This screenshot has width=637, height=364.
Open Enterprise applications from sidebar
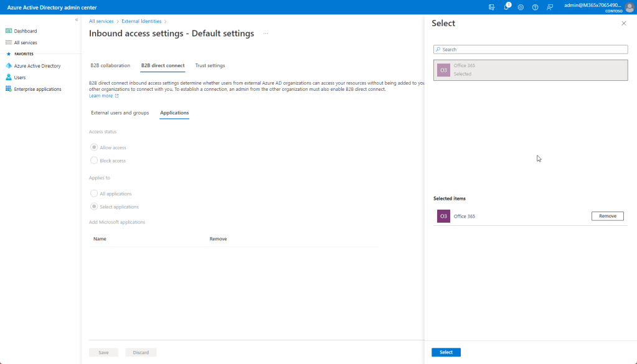point(37,89)
